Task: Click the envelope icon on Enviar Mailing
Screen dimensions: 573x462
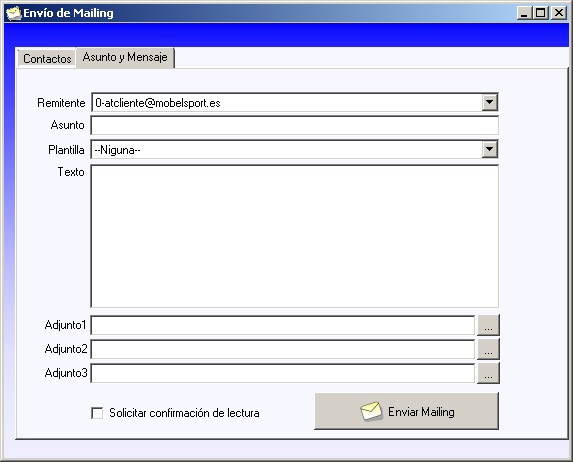Action: point(371,411)
